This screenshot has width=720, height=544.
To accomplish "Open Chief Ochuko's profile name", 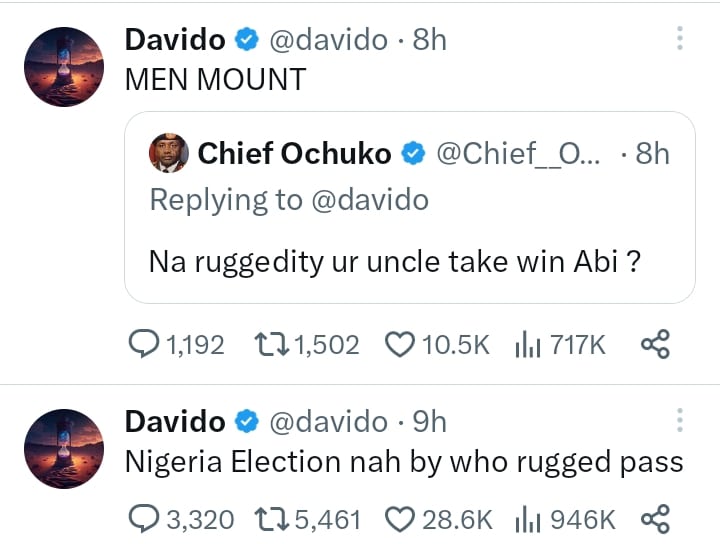I will pyautogui.click(x=294, y=153).
